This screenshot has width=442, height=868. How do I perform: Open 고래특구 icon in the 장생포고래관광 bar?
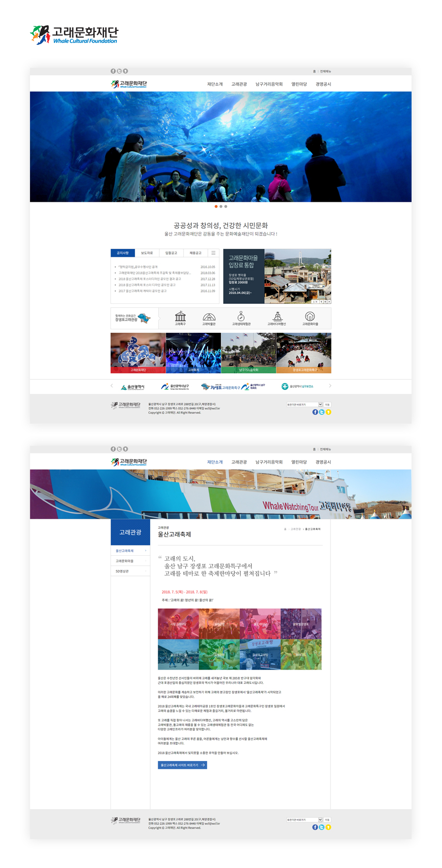pyautogui.click(x=180, y=318)
